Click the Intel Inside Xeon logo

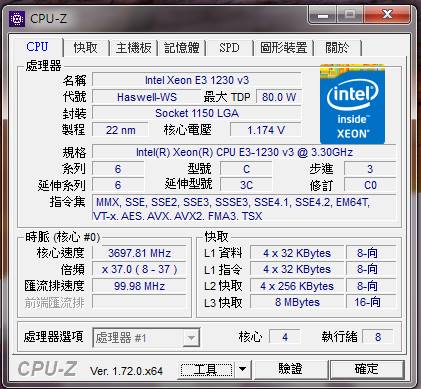352,104
